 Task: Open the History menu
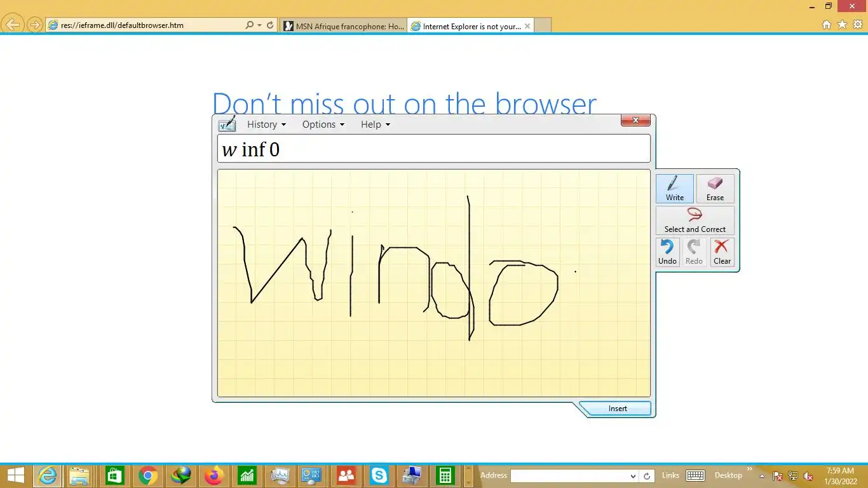[x=266, y=125]
